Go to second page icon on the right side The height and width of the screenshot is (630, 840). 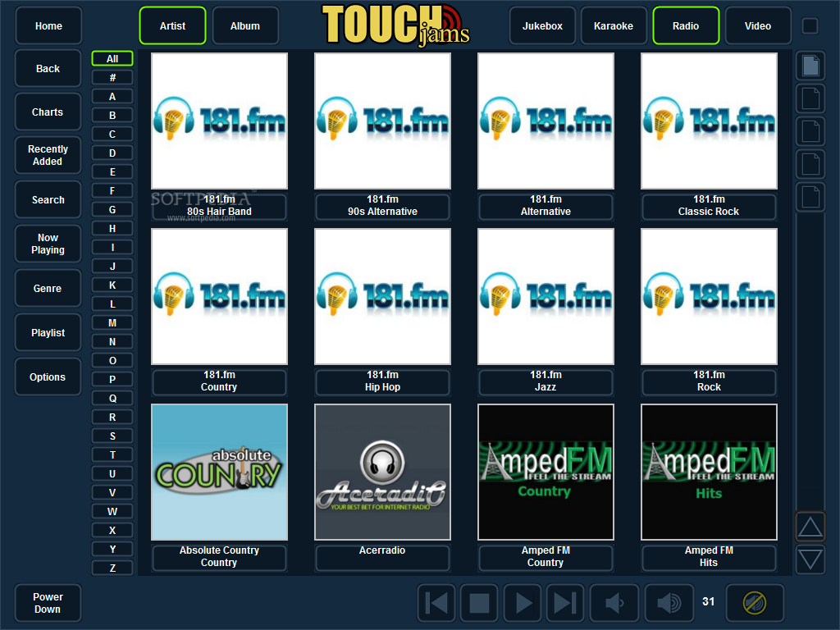click(810, 98)
